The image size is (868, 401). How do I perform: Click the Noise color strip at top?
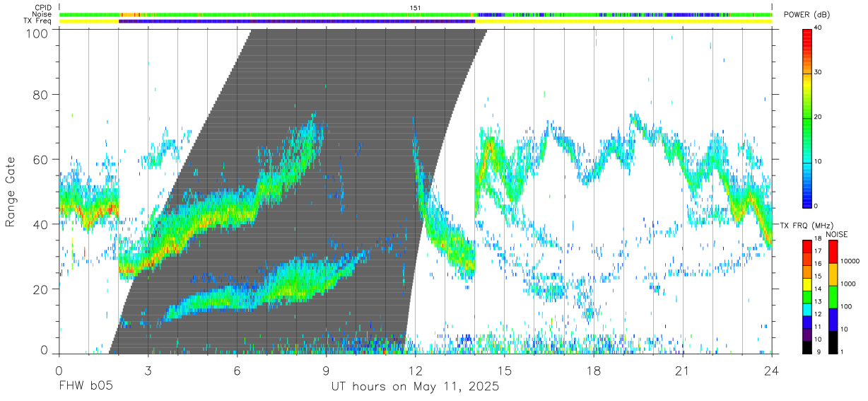(416, 14)
